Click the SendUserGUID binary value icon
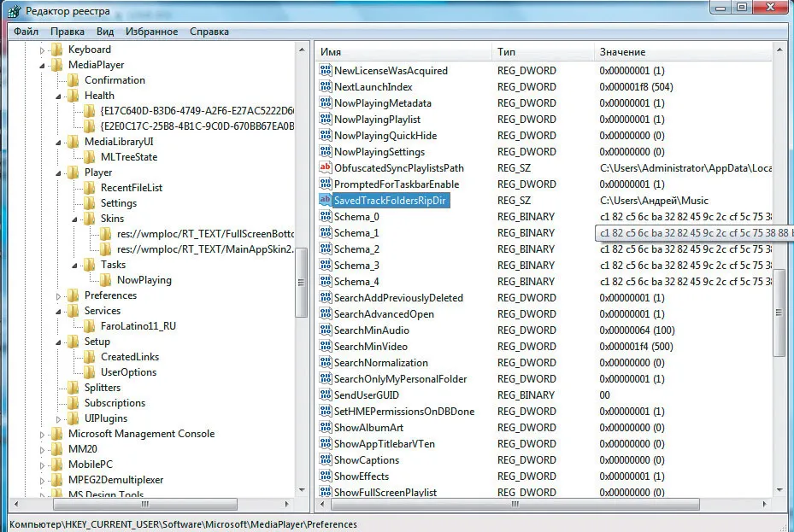Screen dimensions: 794x532 click(x=325, y=395)
